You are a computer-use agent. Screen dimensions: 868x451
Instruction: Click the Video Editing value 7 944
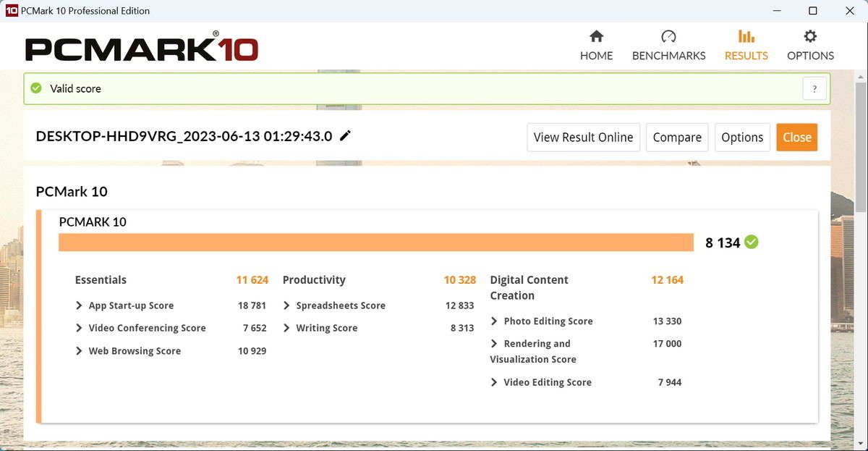(670, 382)
